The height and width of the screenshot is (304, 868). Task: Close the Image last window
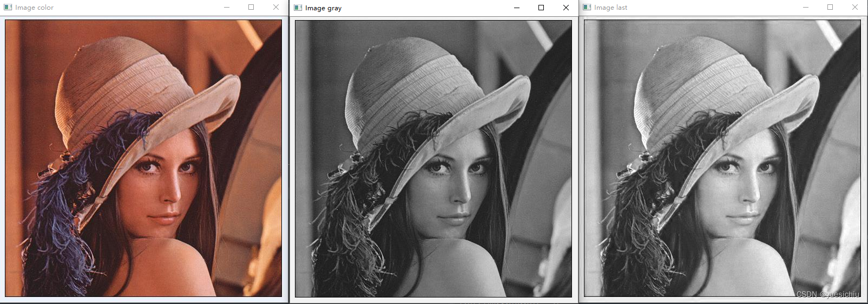(855, 7)
